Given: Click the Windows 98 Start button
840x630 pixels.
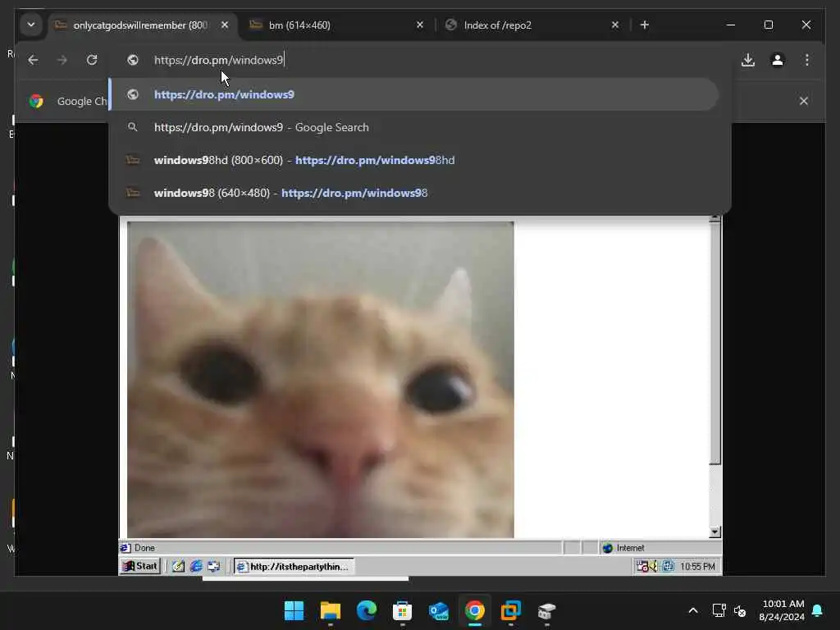Looking at the screenshot, I should [x=140, y=566].
